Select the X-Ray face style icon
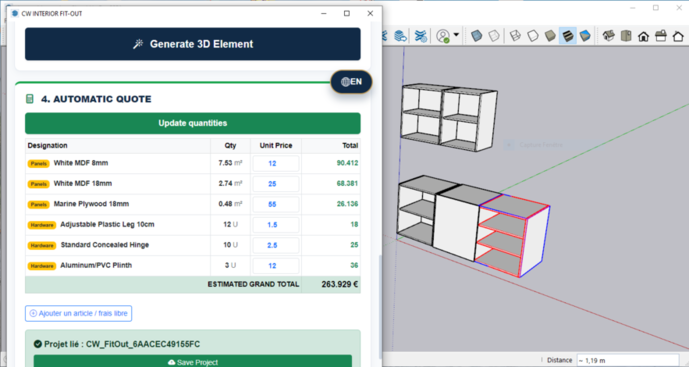689x367 pixels. [x=476, y=36]
